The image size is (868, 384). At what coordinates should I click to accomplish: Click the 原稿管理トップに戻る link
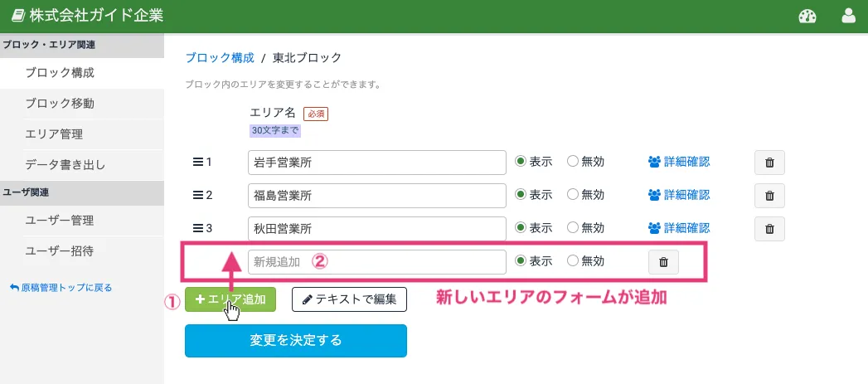(x=61, y=288)
